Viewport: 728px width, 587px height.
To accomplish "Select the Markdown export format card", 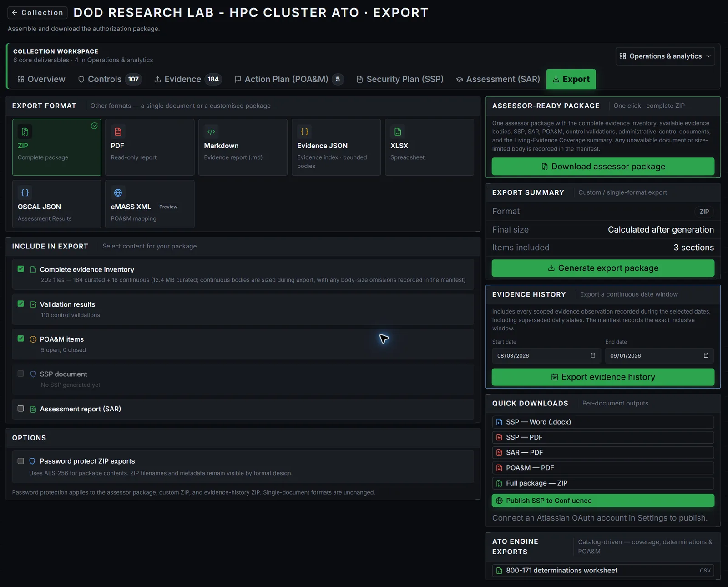I will (x=243, y=147).
